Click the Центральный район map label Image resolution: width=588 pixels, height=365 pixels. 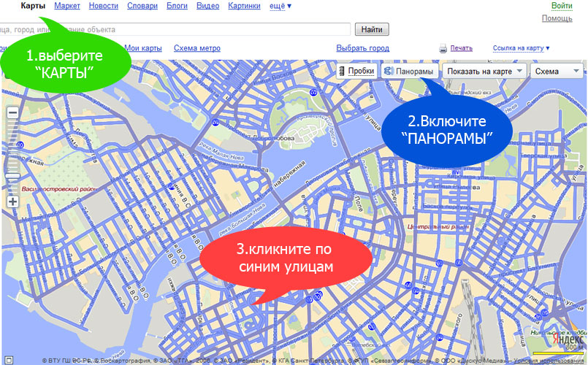[x=438, y=227]
